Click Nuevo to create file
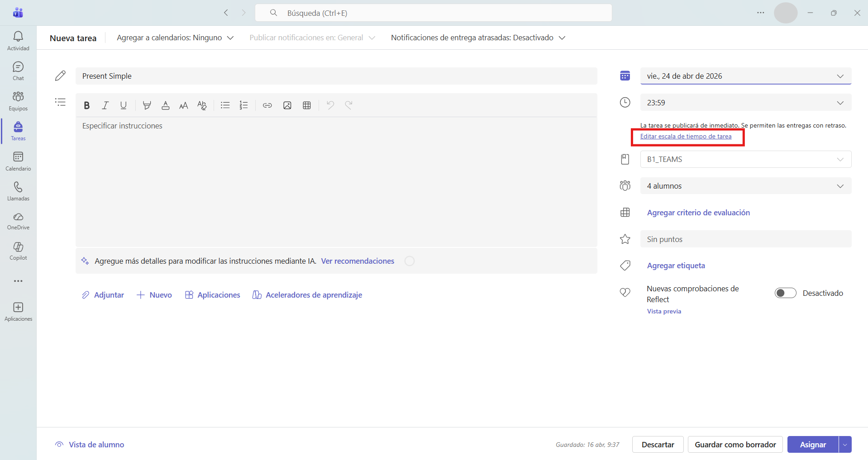 point(154,295)
